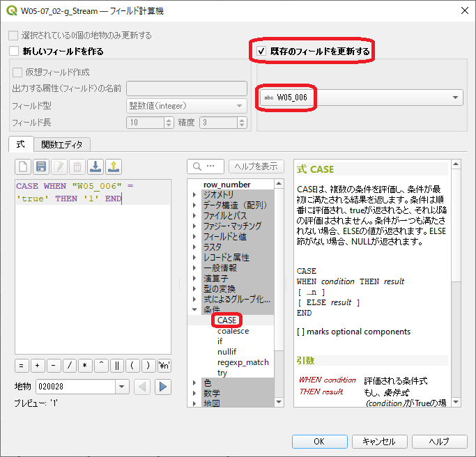Uncheck 既存のフィールドを更新する checkbox
The image size is (476, 457).
click(261, 51)
